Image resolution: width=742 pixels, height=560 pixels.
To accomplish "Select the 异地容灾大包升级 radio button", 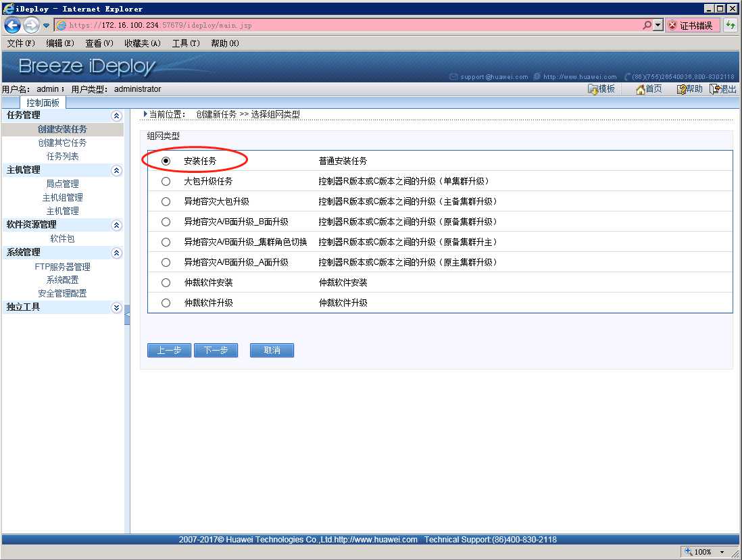I will pos(166,201).
